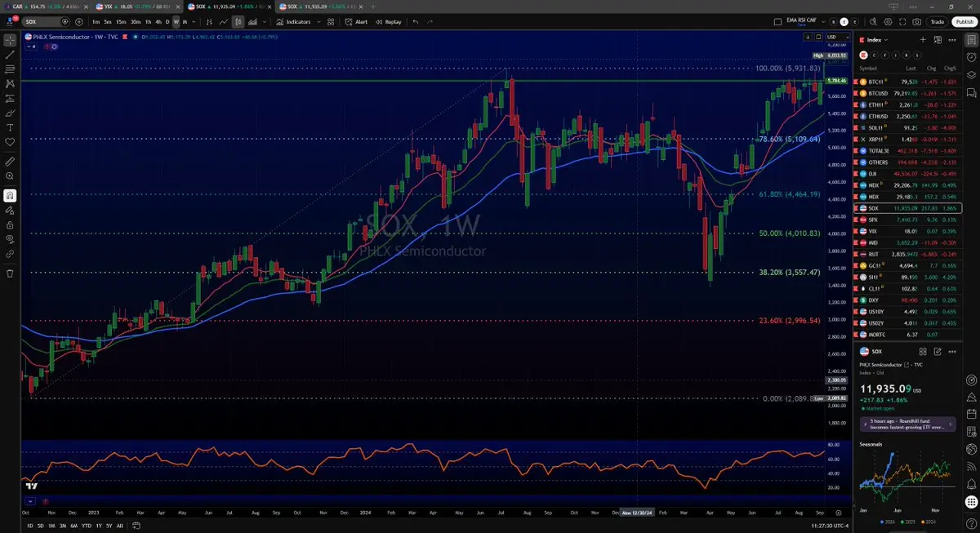Open indicator templates grid icon
980x533 pixels.
pos(331,21)
